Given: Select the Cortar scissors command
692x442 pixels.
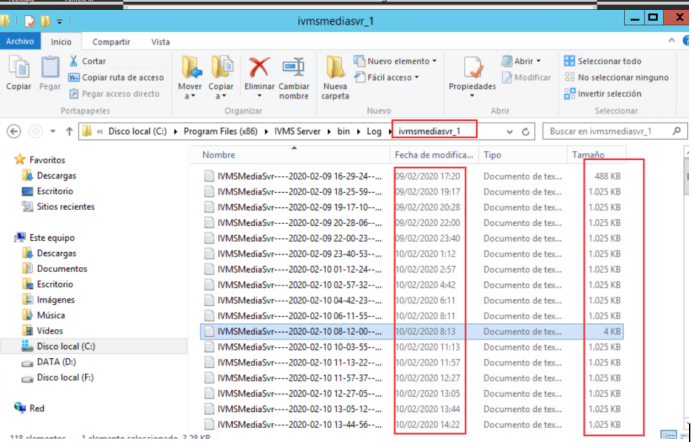Looking at the screenshot, I should tap(87, 61).
